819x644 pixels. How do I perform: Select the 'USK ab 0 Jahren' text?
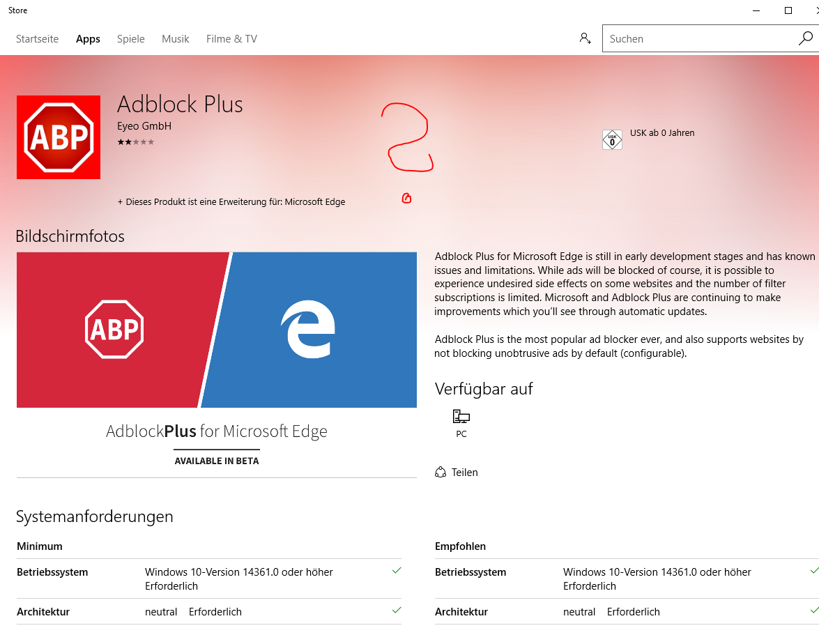(662, 132)
